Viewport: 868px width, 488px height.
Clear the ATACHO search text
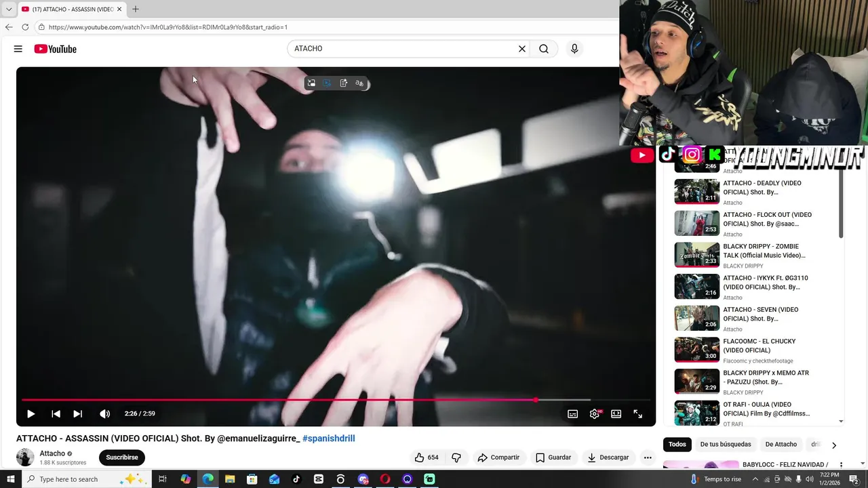[x=522, y=49]
